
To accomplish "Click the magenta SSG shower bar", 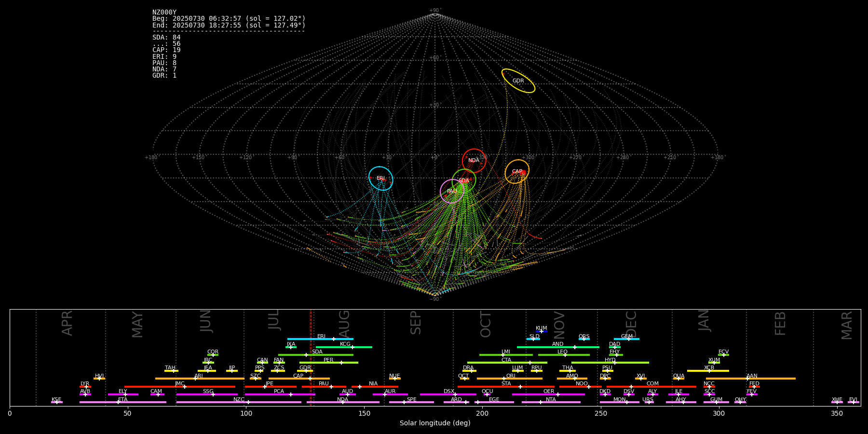I will coord(207,394).
